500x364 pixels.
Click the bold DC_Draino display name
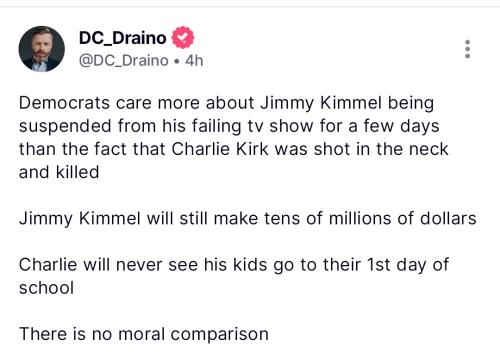tap(122, 38)
